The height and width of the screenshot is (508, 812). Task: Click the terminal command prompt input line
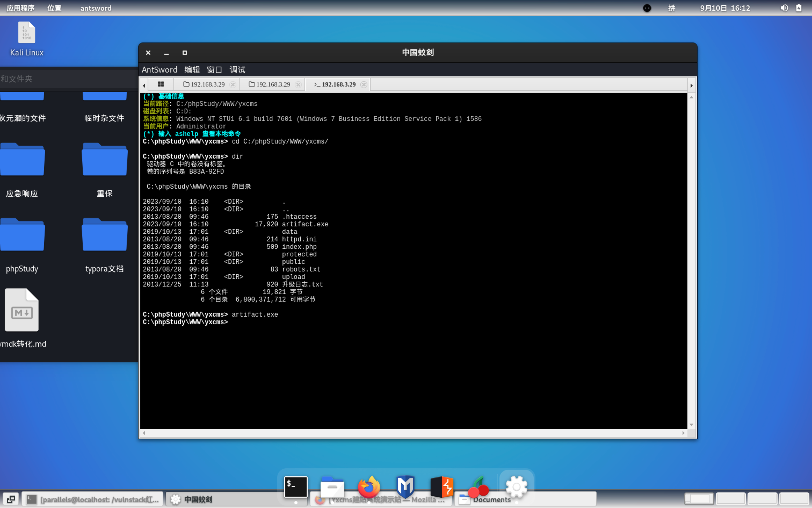click(x=414, y=322)
